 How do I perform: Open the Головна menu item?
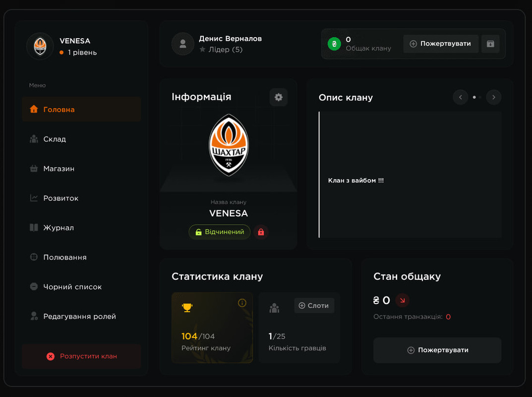pos(81,109)
